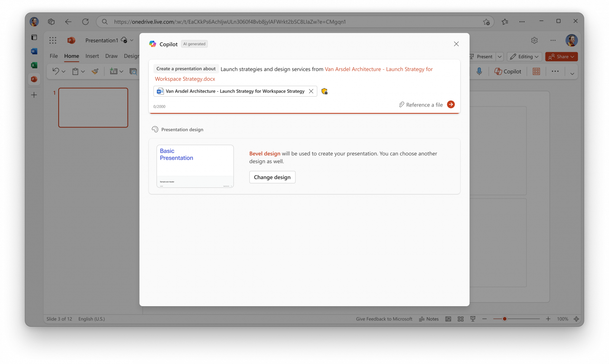The height and width of the screenshot is (364, 609).
Task: Click the Present button
Action: click(x=481, y=57)
